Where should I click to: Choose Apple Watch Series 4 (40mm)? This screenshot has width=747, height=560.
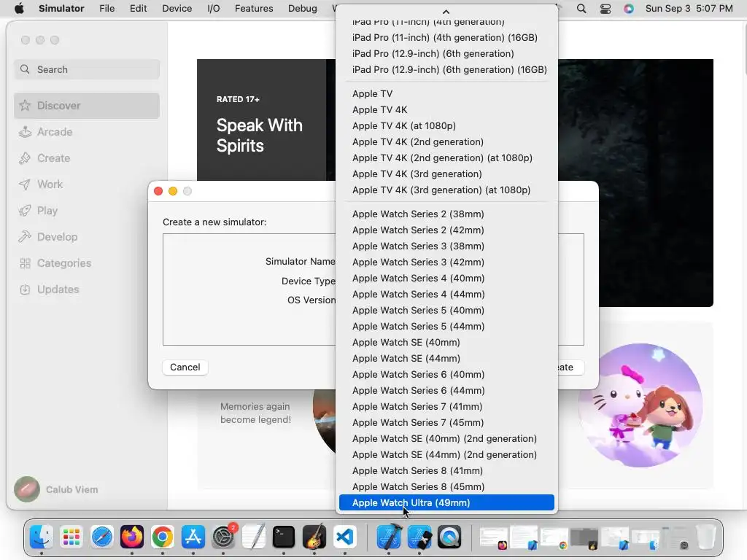(x=446, y=278)
